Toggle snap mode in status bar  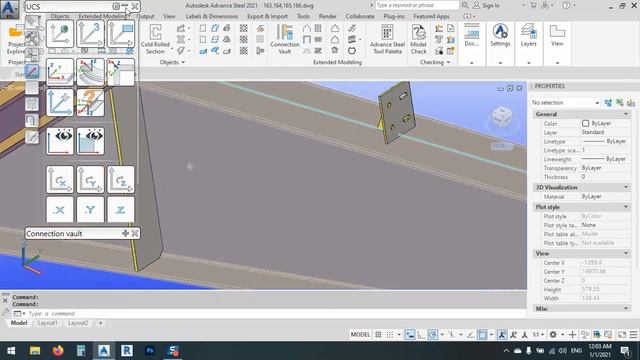[390, 335]
